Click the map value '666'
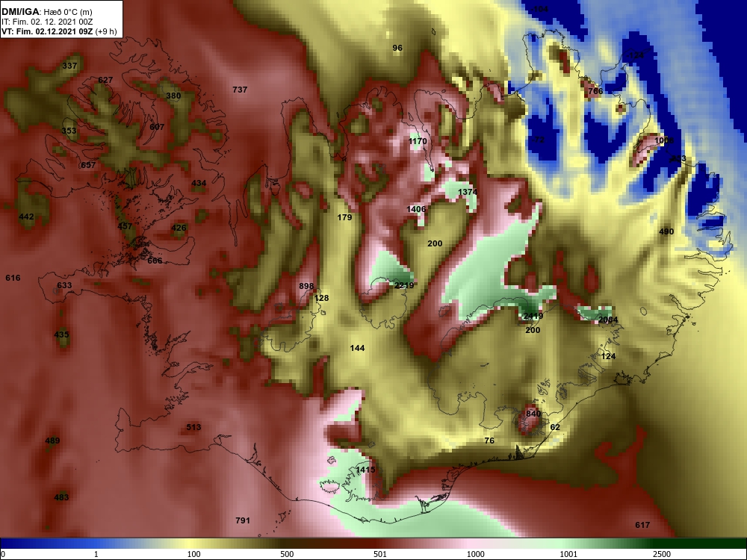 155,261
